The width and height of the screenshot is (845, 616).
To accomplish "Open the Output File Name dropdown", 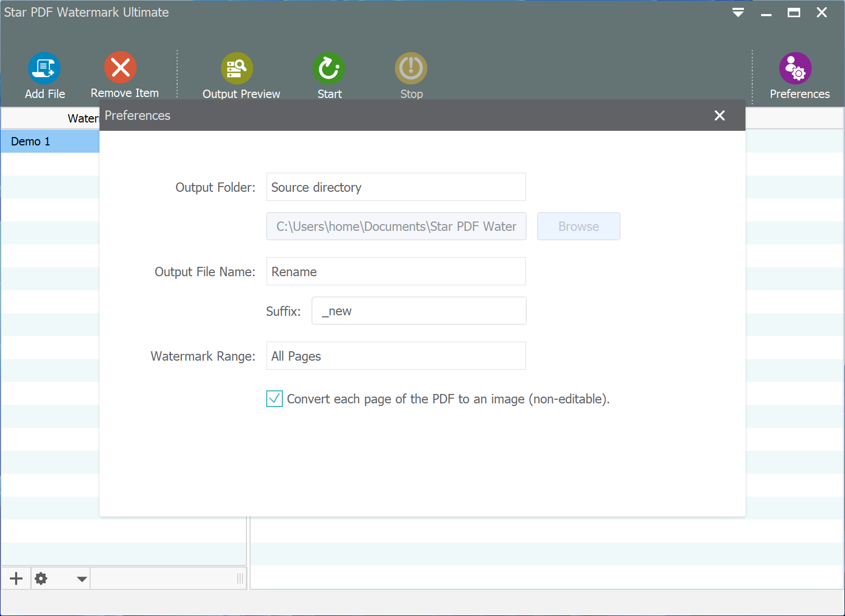I will tap(396, 272).
